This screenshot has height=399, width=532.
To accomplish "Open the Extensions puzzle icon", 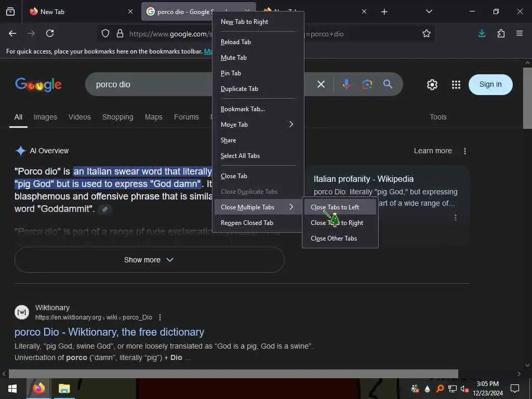I will [x=501, y=33].
